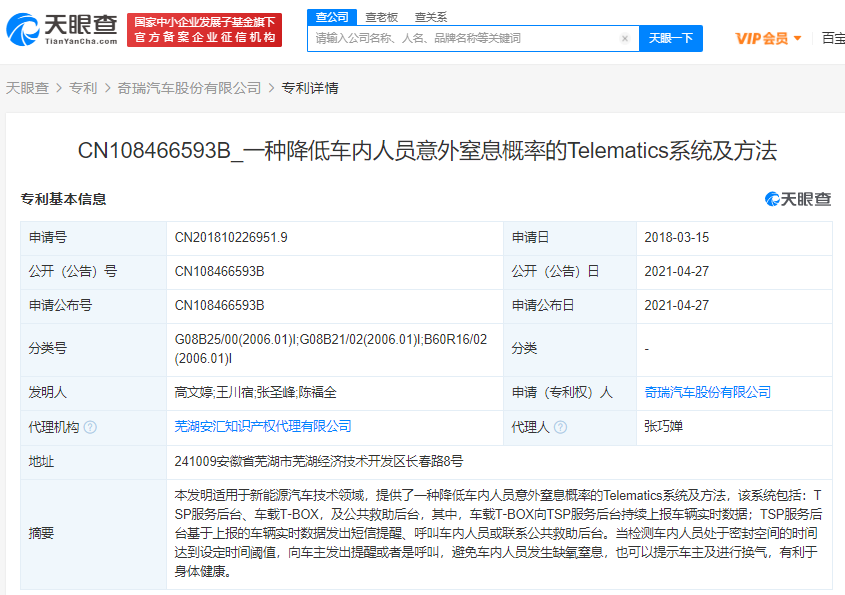Click the 摘要 label cell
This screenshot has height=595, width=845.
pos(94,534)
